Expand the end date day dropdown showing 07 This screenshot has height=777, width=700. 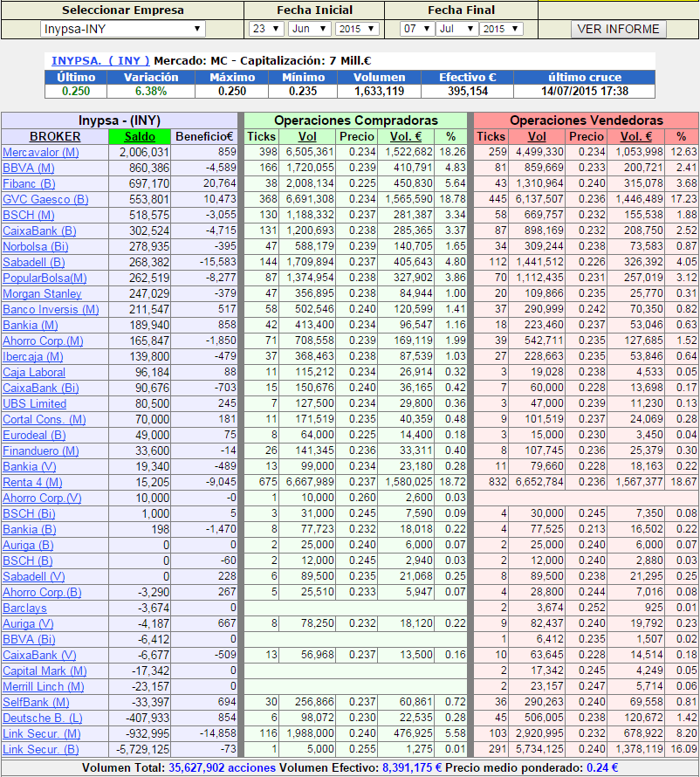pos(417,29)
